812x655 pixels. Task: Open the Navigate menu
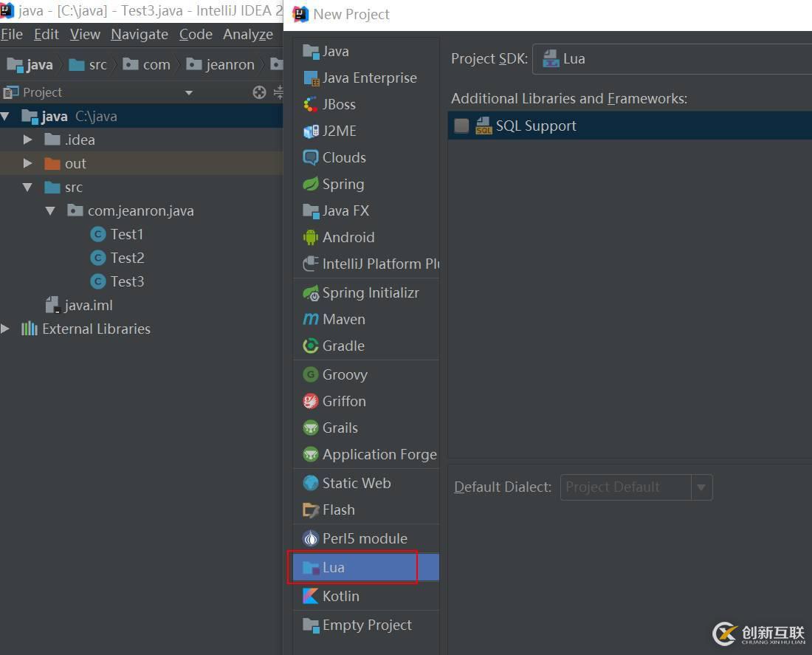[140, 34]
